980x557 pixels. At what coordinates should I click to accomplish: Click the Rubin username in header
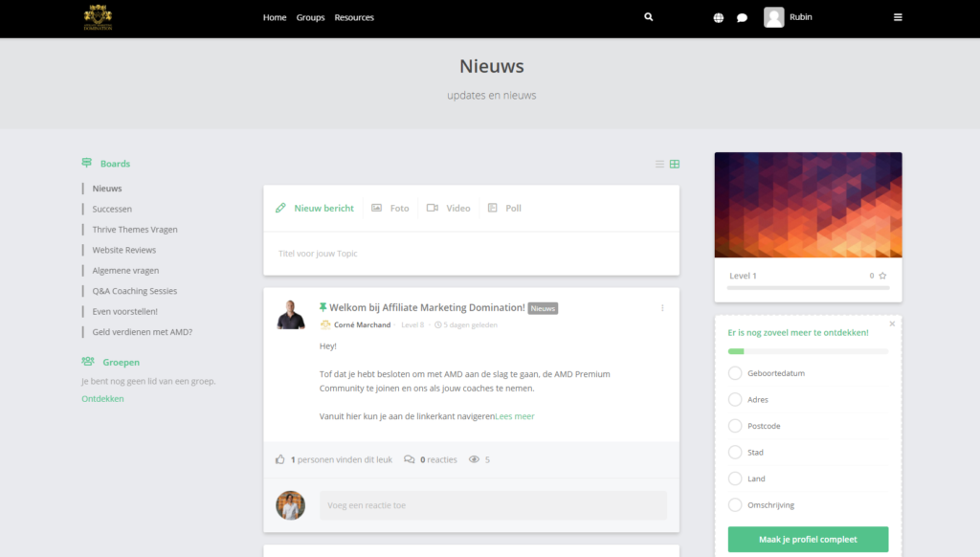[x=801, y=17]
